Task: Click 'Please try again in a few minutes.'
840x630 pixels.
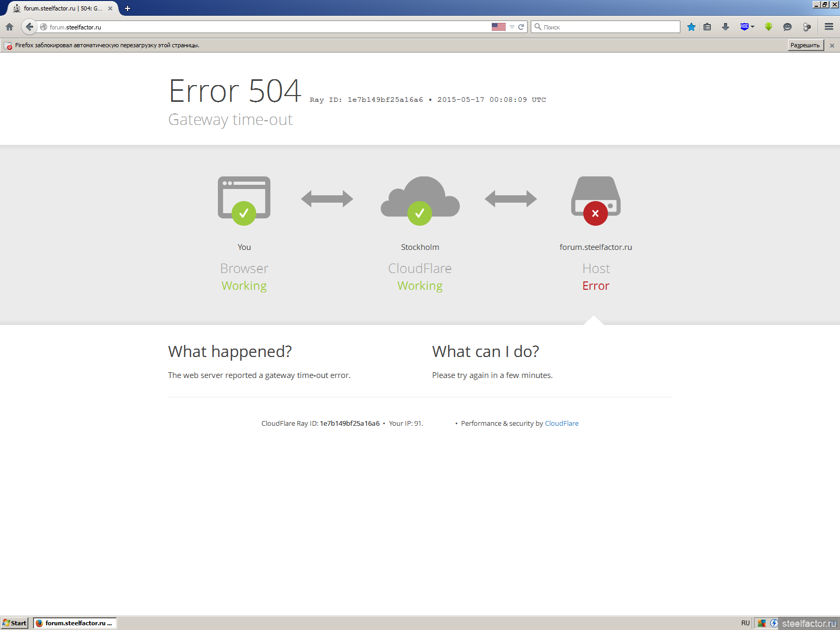Action: click(x=492, y=375)
